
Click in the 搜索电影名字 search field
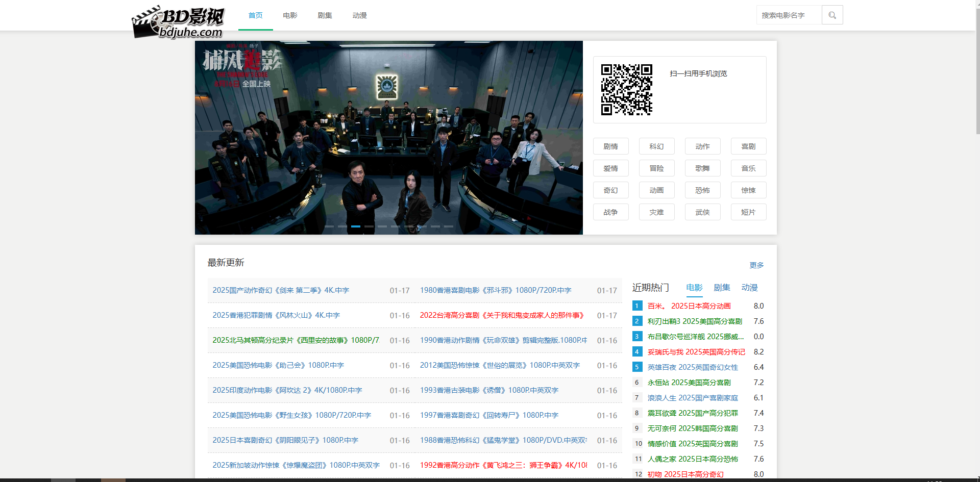(789, 15)
